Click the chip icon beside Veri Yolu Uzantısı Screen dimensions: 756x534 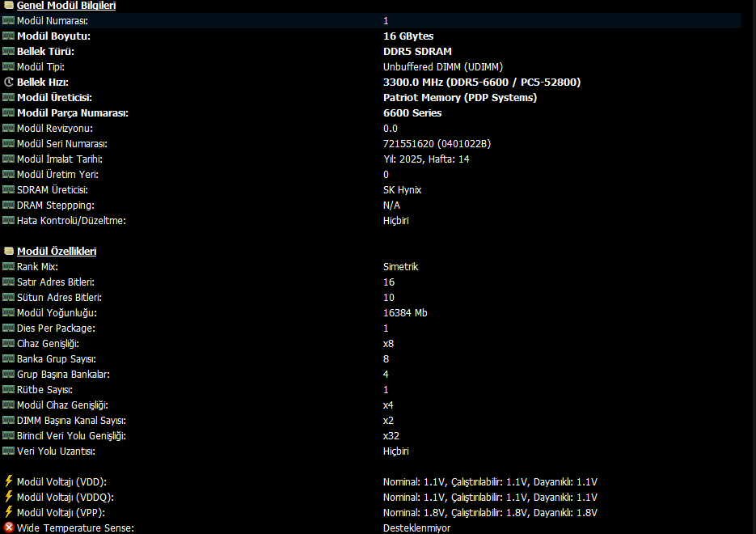coord(8,451)
